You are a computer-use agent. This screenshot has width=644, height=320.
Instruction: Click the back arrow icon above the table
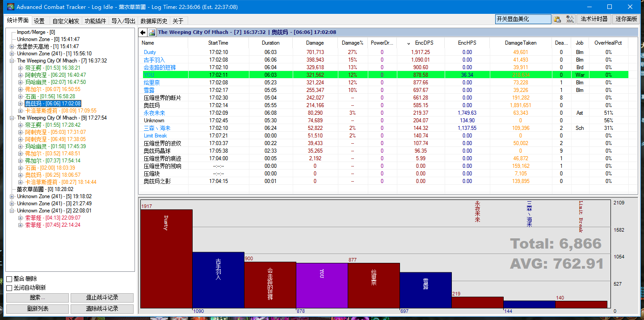click(x=143, y=32)
